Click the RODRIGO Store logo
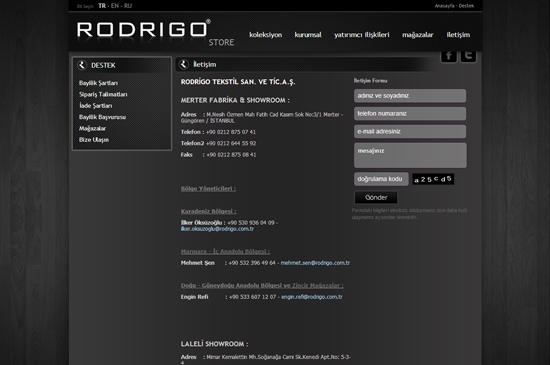Image resolution: width=550 pixels, height=365 pixels. pos(155,33)
